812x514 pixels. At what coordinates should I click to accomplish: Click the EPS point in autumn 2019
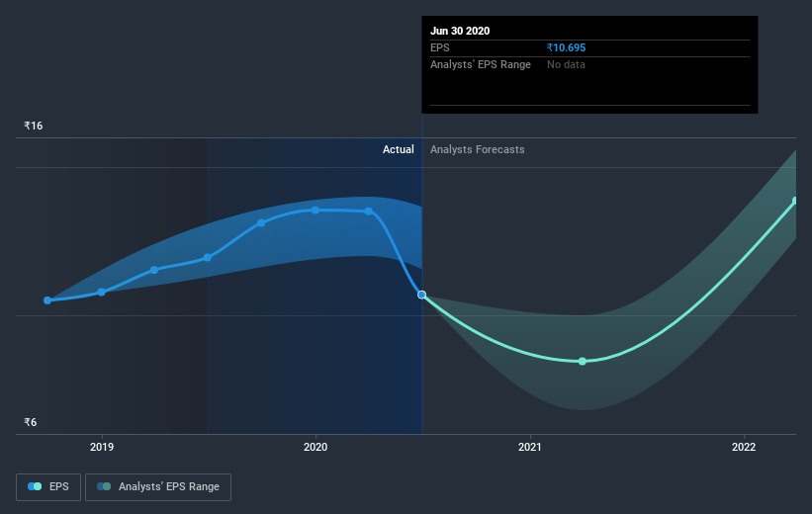point(261,223)
